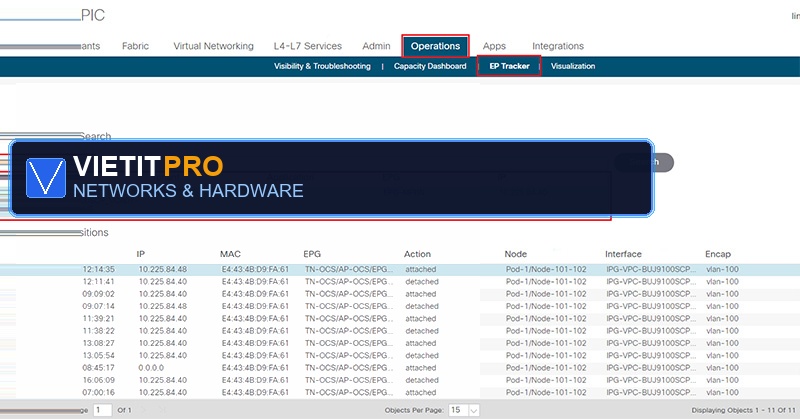This screenshot has height=419, width=800.
Task: Click 'detached' in the 12:11:41 row
Action: 422,282
